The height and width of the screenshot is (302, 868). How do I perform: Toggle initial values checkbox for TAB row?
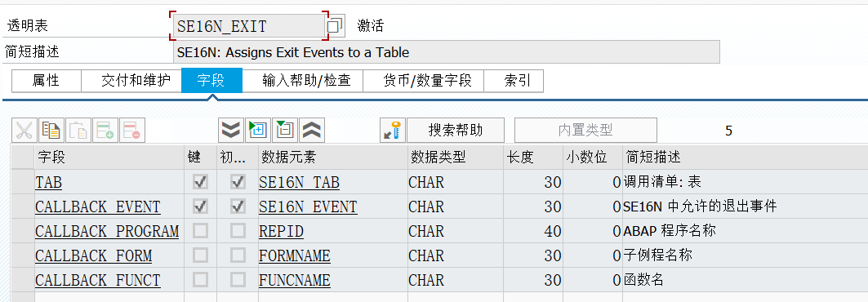click(238, 182)
